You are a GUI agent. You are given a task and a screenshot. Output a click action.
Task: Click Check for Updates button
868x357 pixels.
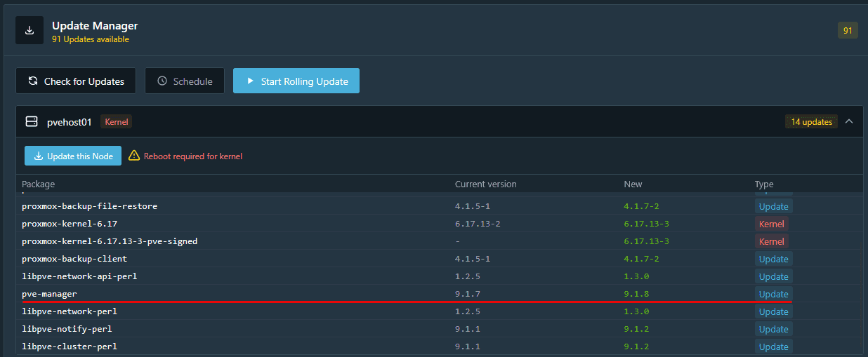[x=76, y=81]
